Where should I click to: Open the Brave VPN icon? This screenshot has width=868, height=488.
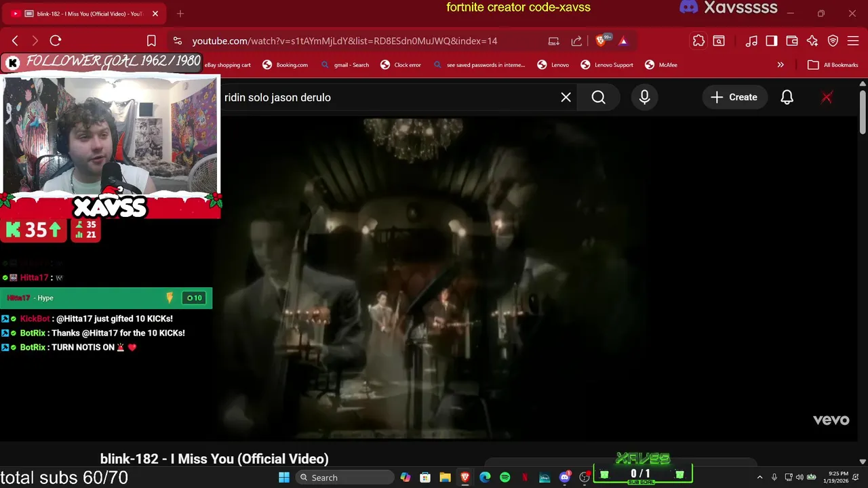coord(833,41)
